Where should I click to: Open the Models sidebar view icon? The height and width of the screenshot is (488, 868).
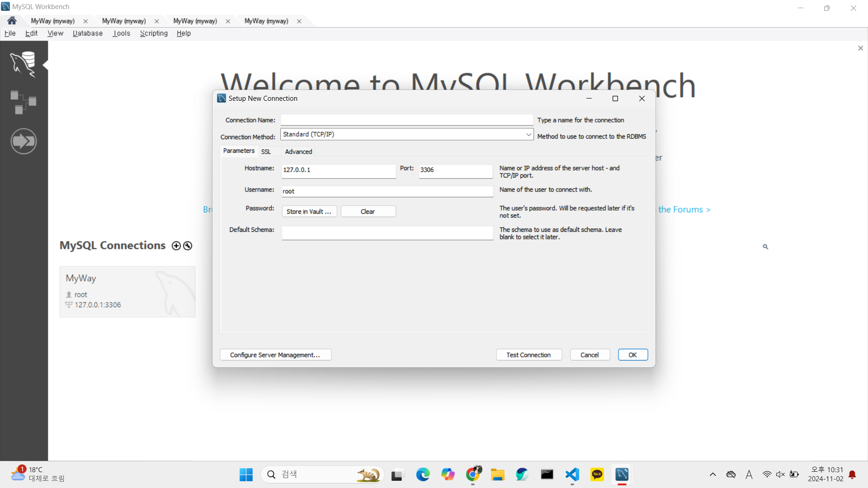[x=23, y=102]
